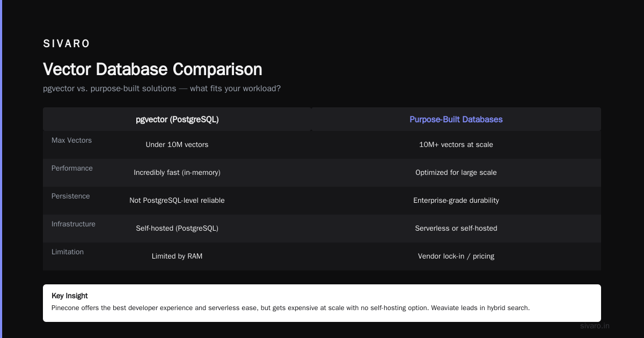The width and height of the screenshot is (644, 338).
Task: Select the Vector Database Comparison heading
Action: click(152, 69)
